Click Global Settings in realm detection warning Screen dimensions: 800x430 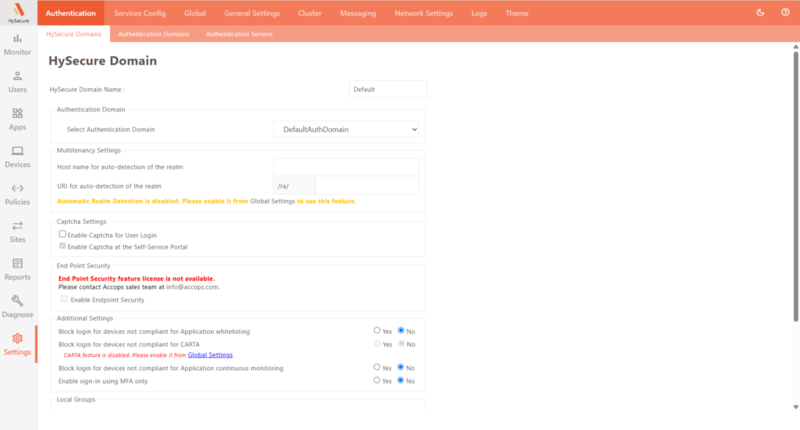pos(272,201)
